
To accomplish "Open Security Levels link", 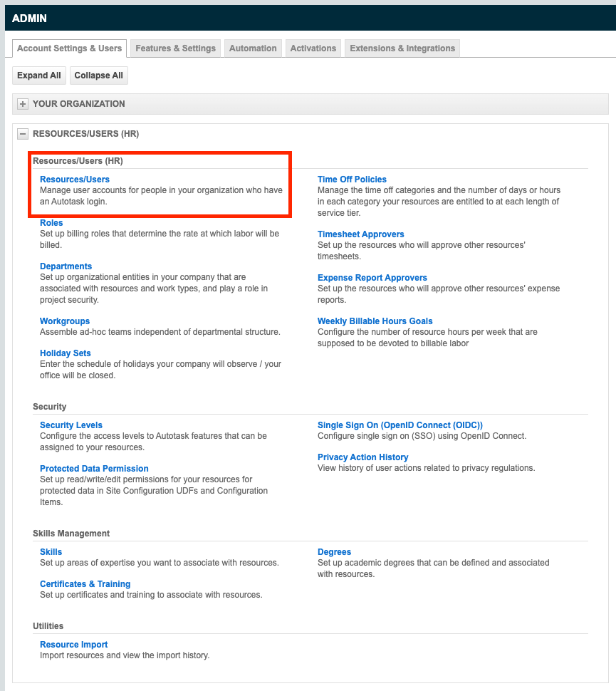I will click(71, 425).
